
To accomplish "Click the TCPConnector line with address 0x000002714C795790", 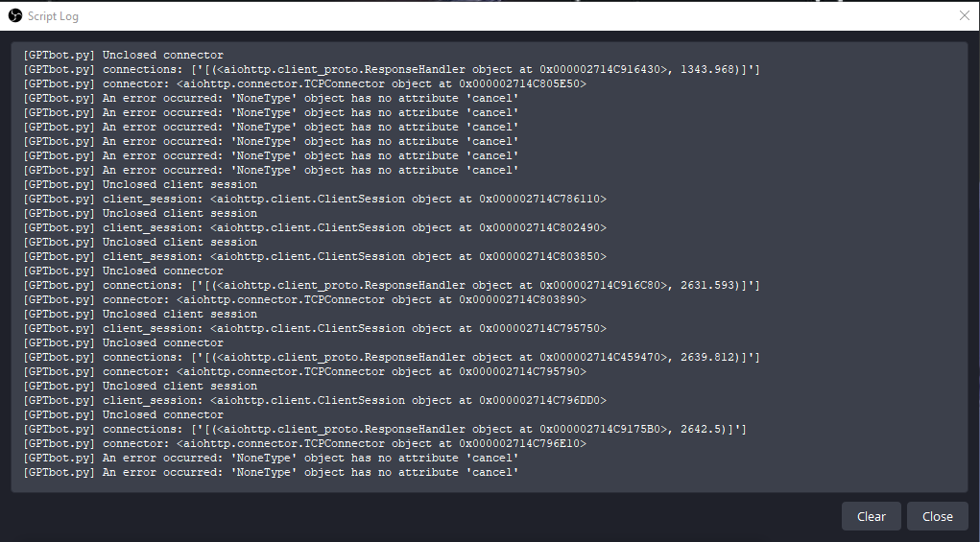I will point(304,371).
